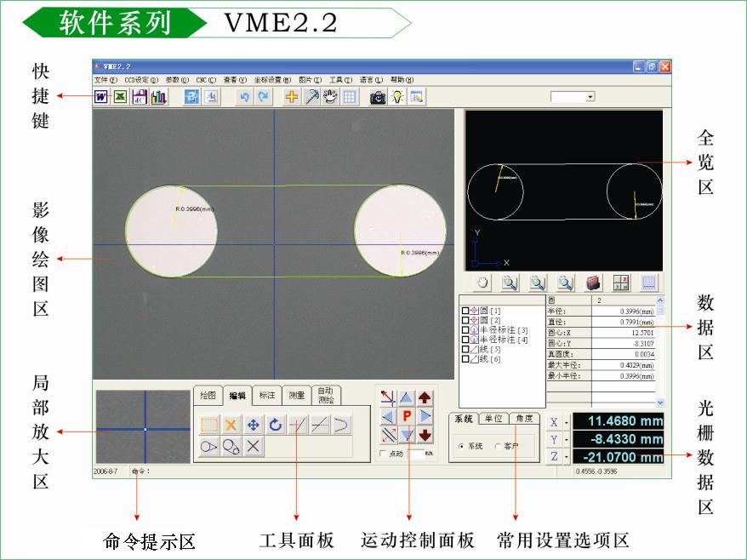
Task: Select the hand pan tool in toolbar
Action: (330, 97)
